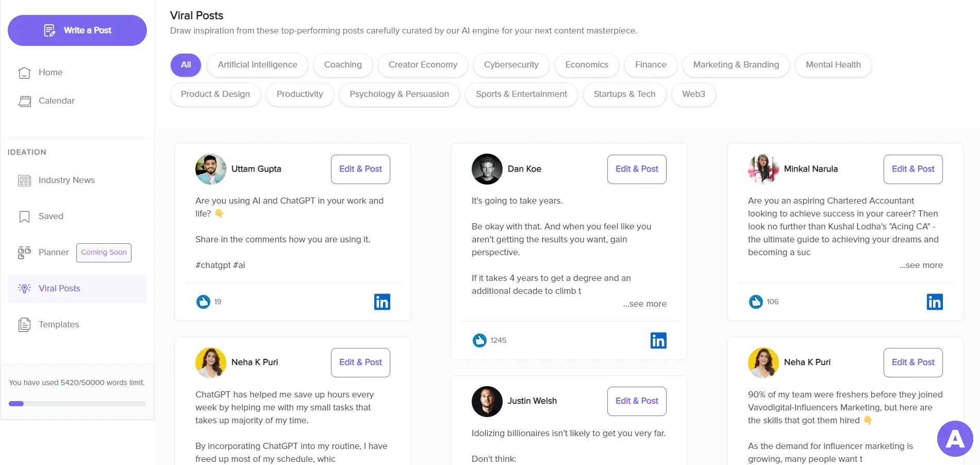
Task: Select the Home icon in the sidebar
Action: pos(24,73)
